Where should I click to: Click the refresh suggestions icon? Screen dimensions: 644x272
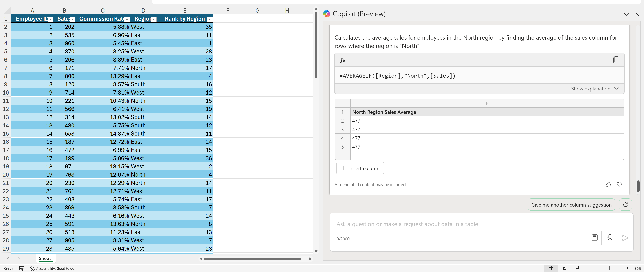[x=625, y=205]
